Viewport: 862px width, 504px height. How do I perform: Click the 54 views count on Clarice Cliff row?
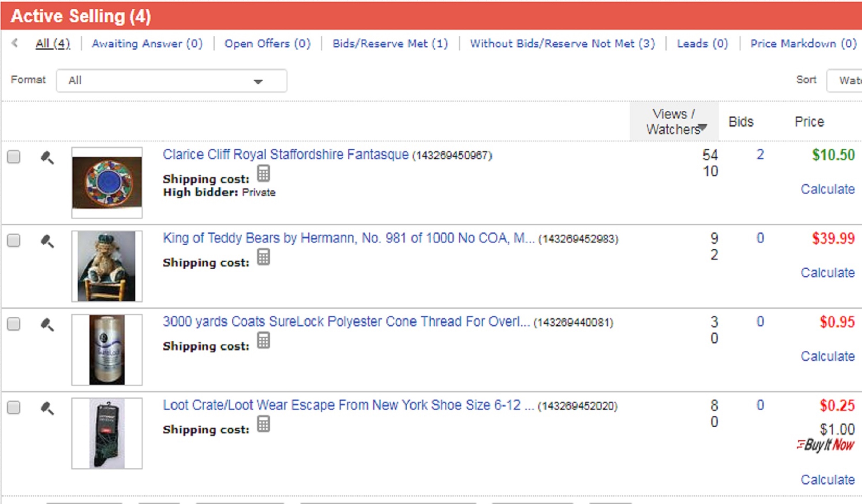[x=710, y=155]
